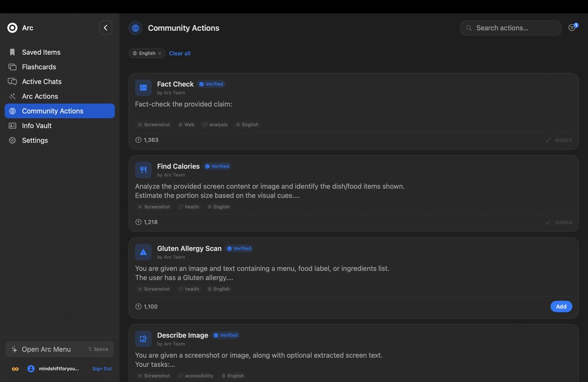Select the English tag on Fact Check
Screen dimensions: 588x382
pyautogui.click(x=247, y=125)
